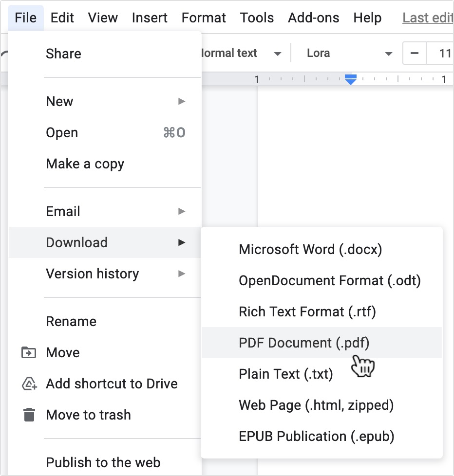Download as Rich Text Format (.rtf)
Image resolution: width=454 pixels, height=476 pixels.
(x=322, y=312)
